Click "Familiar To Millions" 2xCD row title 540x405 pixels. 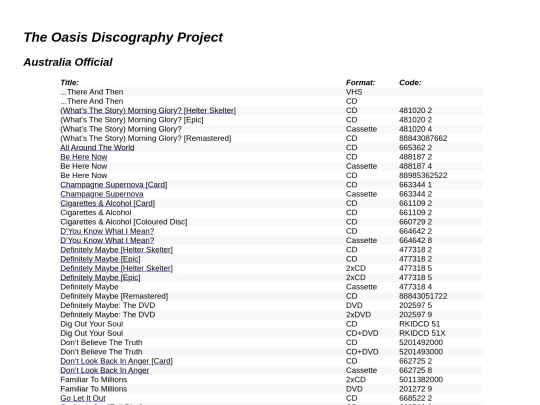coord(94,380)
